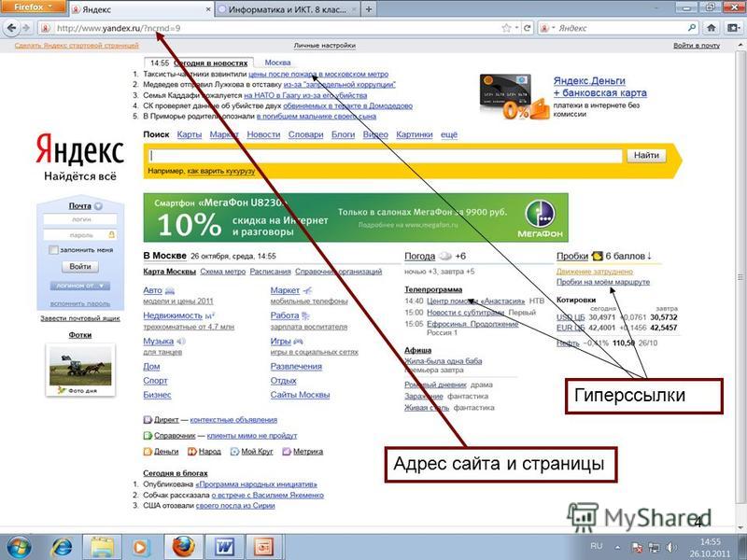This screenshot has width=747, height=560.
Task: Click the 'Завести почтовый ящик' link
Action: point(80,318)
